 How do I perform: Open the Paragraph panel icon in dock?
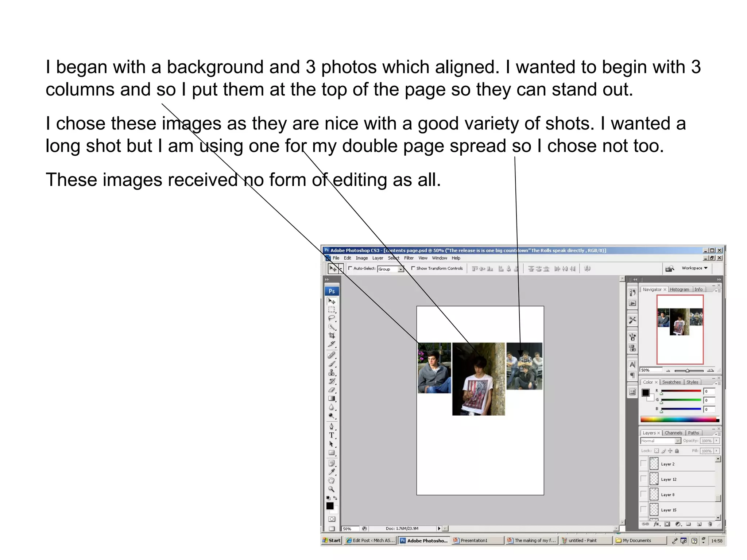tap(632, 376)
